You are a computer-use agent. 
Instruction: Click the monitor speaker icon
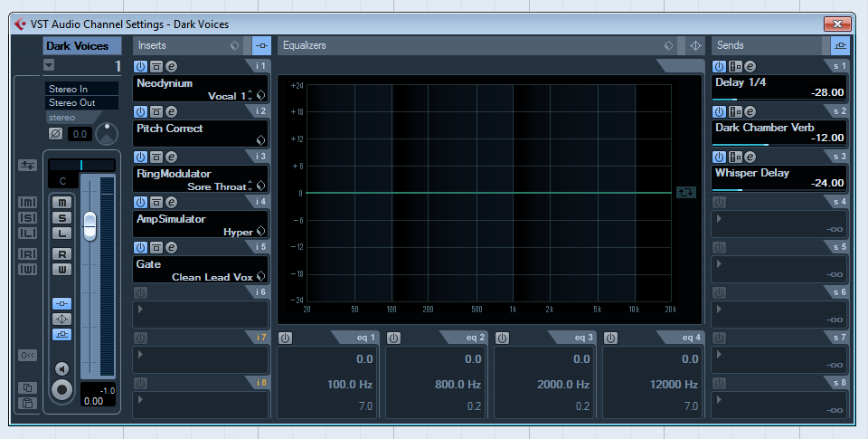(61, 368)
